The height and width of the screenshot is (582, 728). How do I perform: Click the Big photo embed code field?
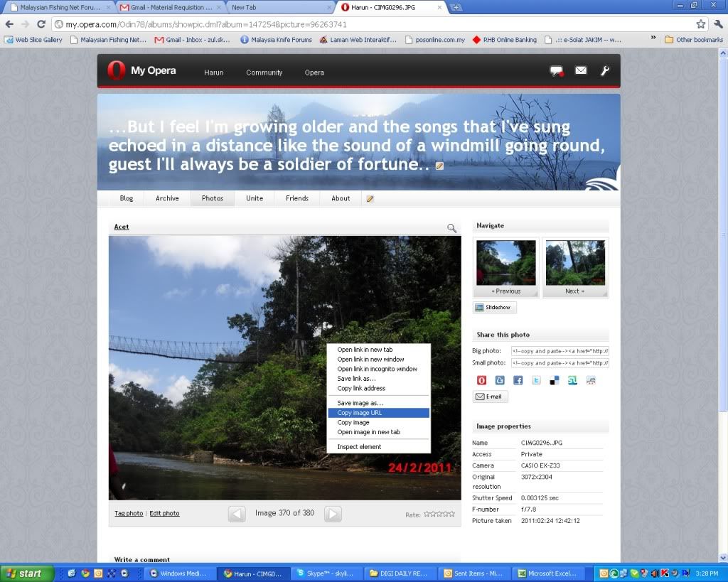[x=560, y=351]
